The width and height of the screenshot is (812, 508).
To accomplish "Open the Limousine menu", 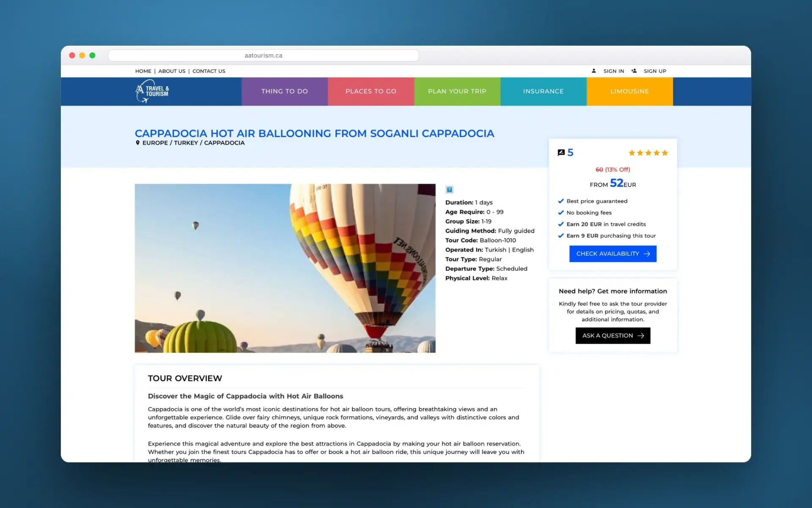I will click(x=630, y=91).
